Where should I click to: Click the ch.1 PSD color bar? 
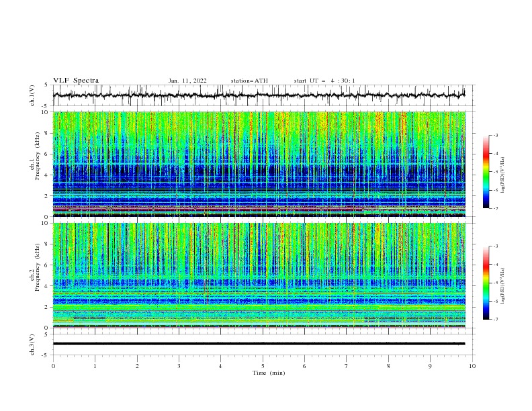(x=486, y=172)
